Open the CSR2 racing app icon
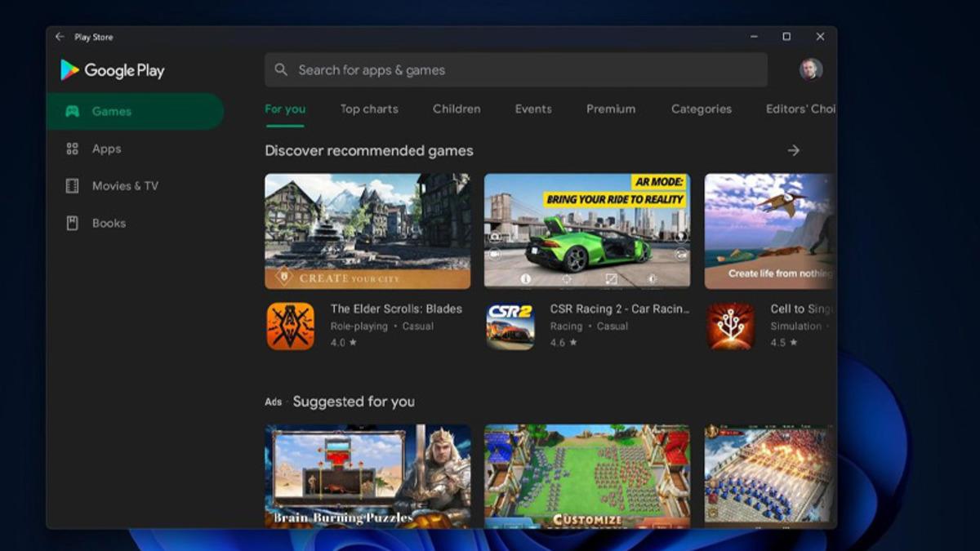Viewport: 980px width, 551px height. coord(510,326)
